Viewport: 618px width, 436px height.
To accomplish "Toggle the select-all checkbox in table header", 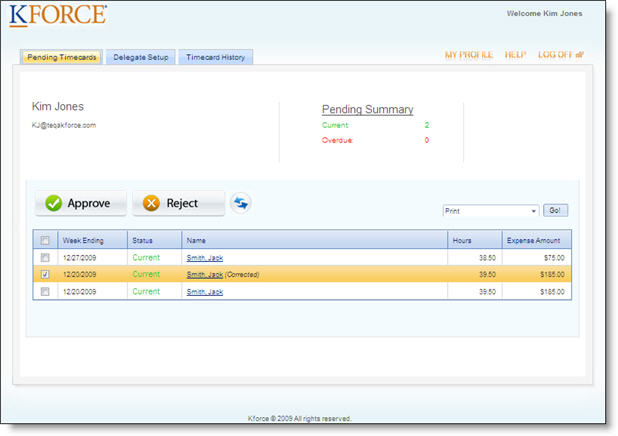I will pyautogui.click(x=45, y=240).
